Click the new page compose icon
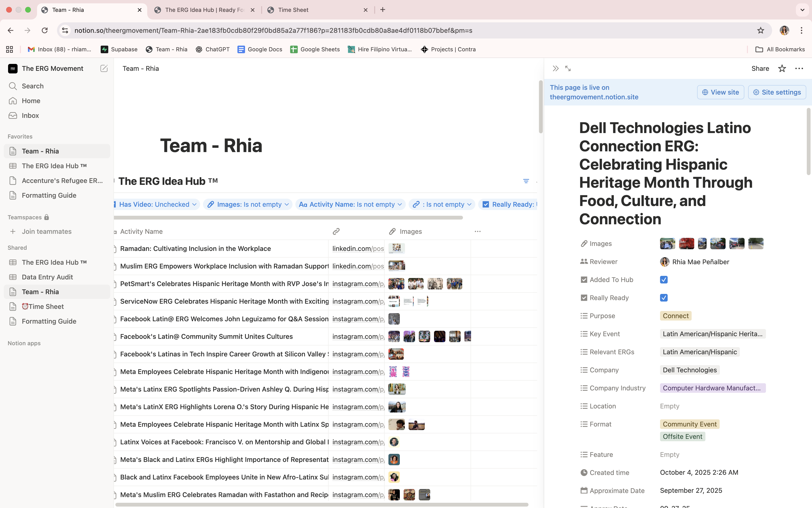This screenshot has height=508, width=812. 104,68
